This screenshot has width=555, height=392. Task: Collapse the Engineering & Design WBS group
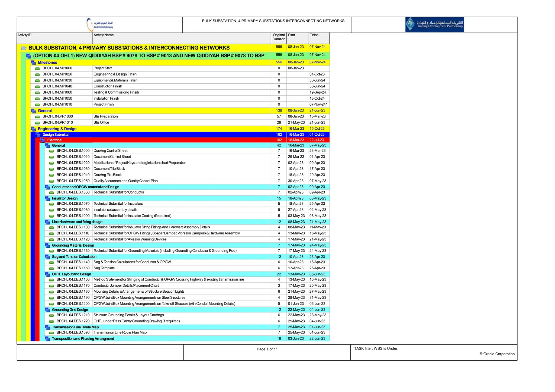[33, 129]
